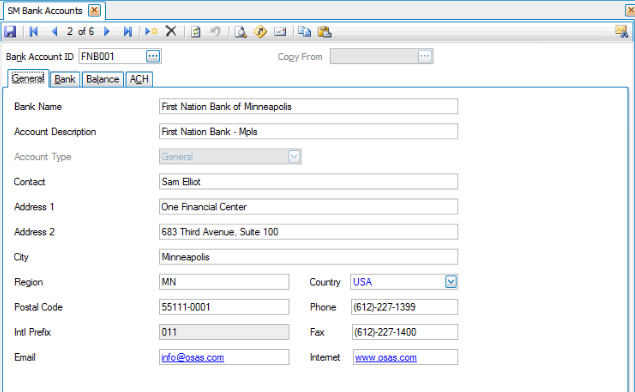635x392 pixels.
Task: Click the 'Country' label
Action: click(x=325, y=282)
